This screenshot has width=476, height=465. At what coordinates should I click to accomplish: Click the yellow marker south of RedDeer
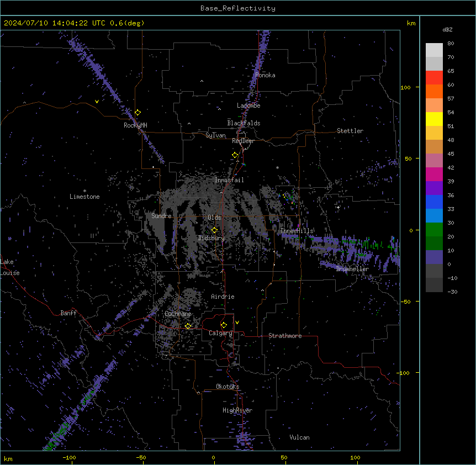235,155
